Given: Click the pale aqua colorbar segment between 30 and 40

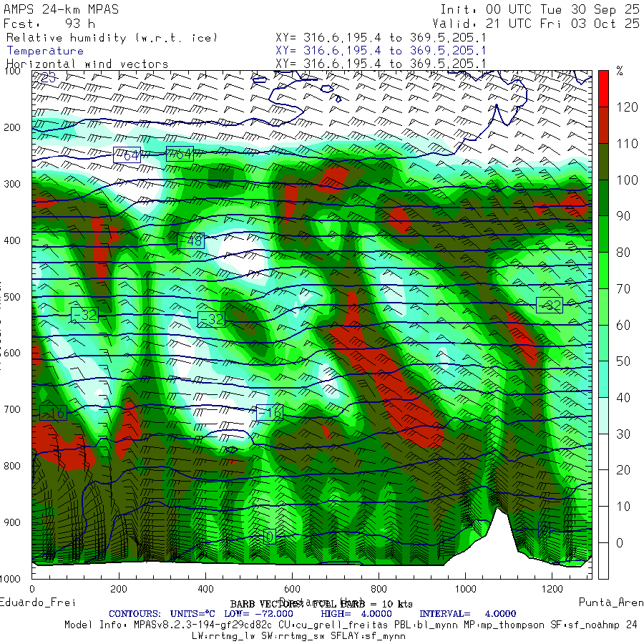Looking at the screenshot, I should click(x=603, y=416).
